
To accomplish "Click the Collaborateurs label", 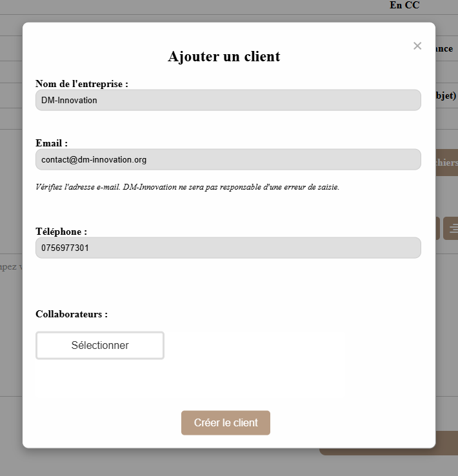I will pyautogui.click(x=72, y=314).
